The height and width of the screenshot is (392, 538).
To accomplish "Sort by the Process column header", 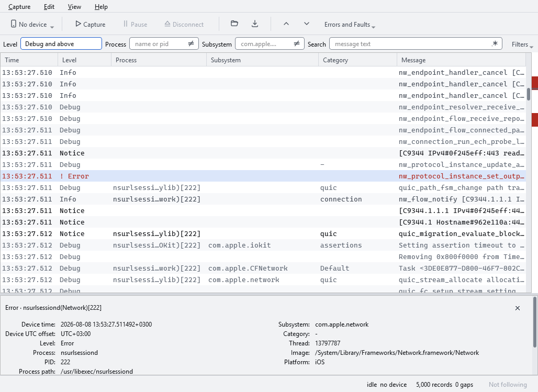I will pyautogui.click(x=159, y=60).
